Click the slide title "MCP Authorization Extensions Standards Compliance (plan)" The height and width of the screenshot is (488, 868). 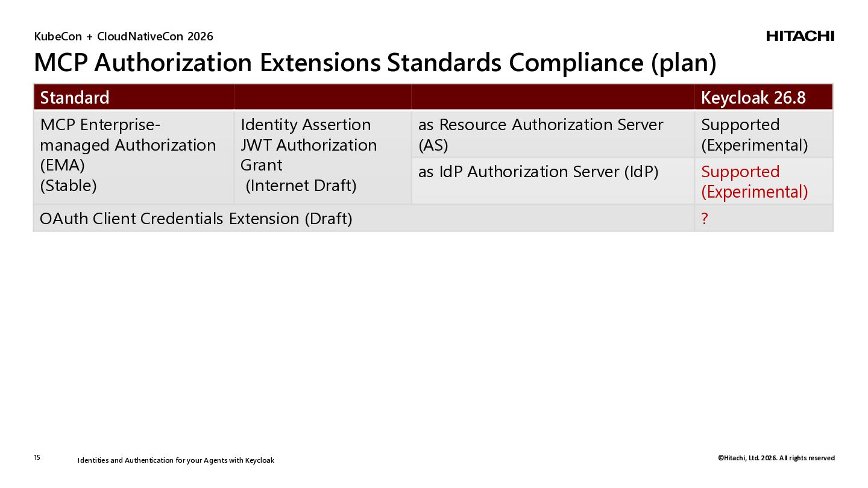(375, 63)
